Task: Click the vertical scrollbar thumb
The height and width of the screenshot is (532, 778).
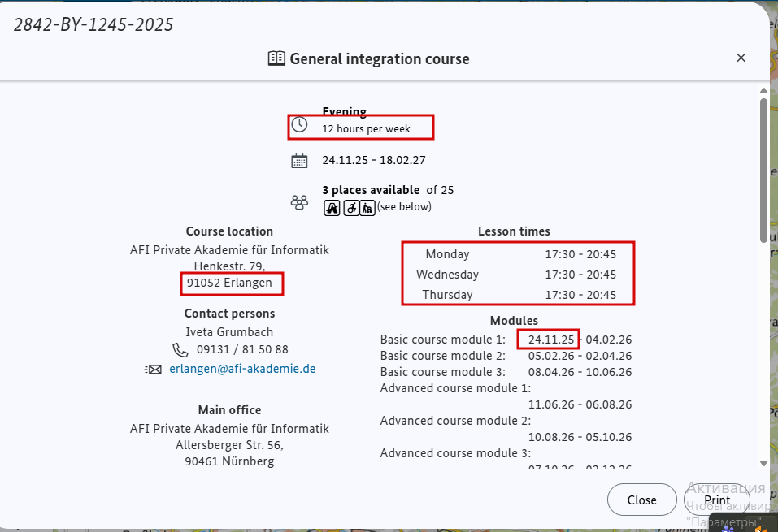Action: pyautogui.click(x=763, y=171)
